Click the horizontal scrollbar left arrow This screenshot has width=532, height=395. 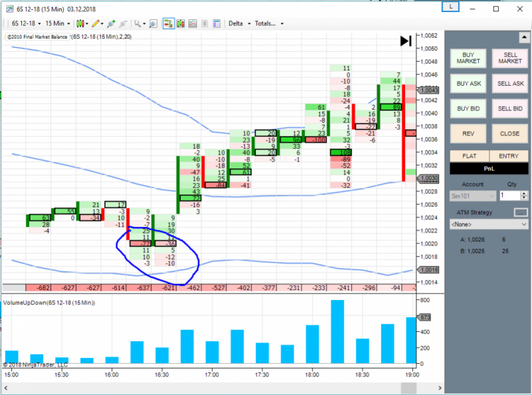(6, 388)
